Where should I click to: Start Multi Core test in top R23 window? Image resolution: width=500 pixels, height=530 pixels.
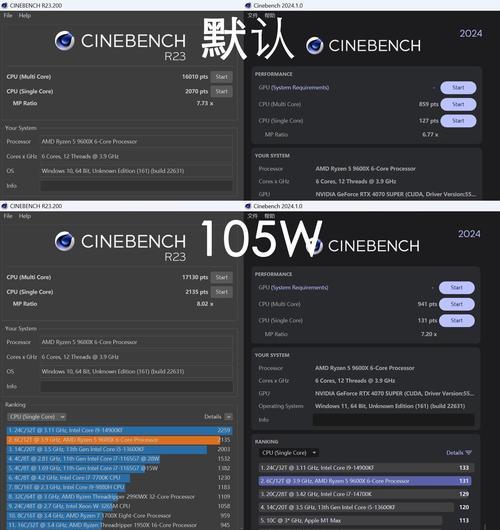221,77
